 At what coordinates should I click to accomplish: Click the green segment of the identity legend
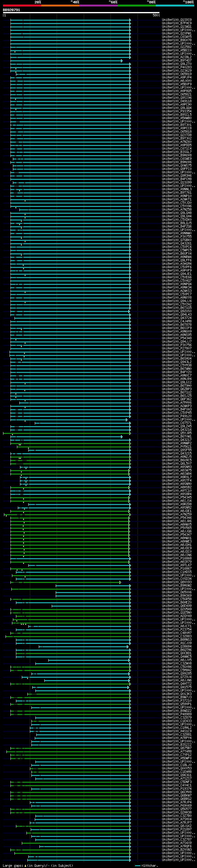coord(137,6)
